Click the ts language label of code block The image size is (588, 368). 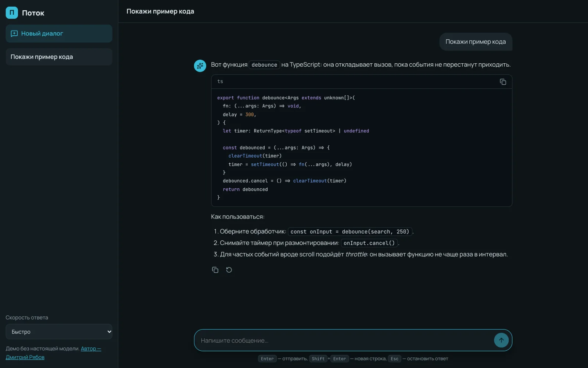click(x=220, y=81)
